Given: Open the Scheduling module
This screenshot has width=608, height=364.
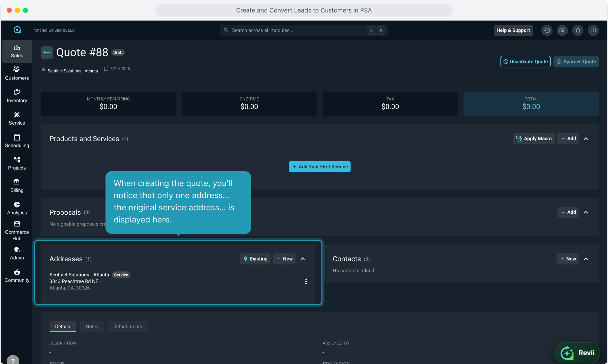Looking at the screenshot, I should 17,141.
